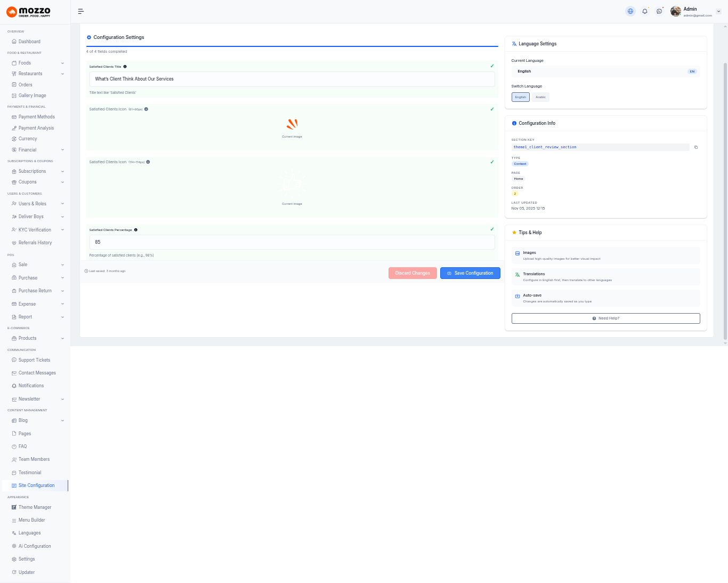
Task: Select the English language option
Action: 520,97
